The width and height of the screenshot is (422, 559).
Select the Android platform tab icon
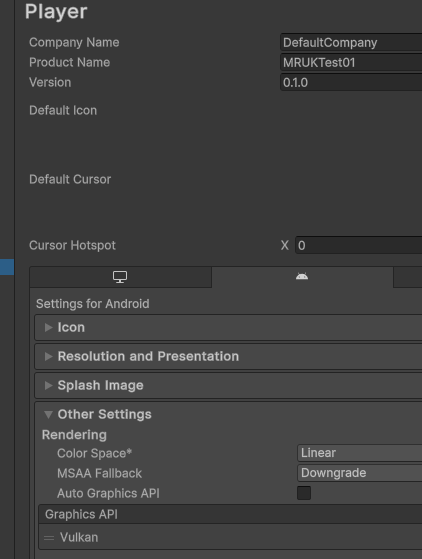[302, 276]
